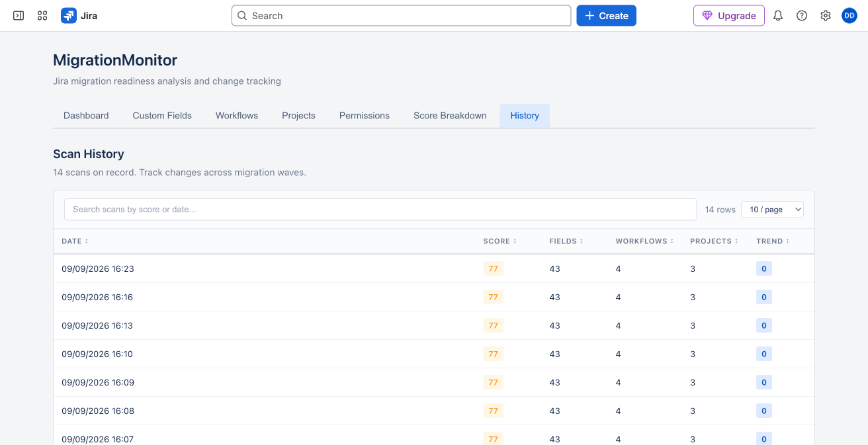Focus the Search scans by score field
This screenshot has height=445, width=868.
coord(380,210)
